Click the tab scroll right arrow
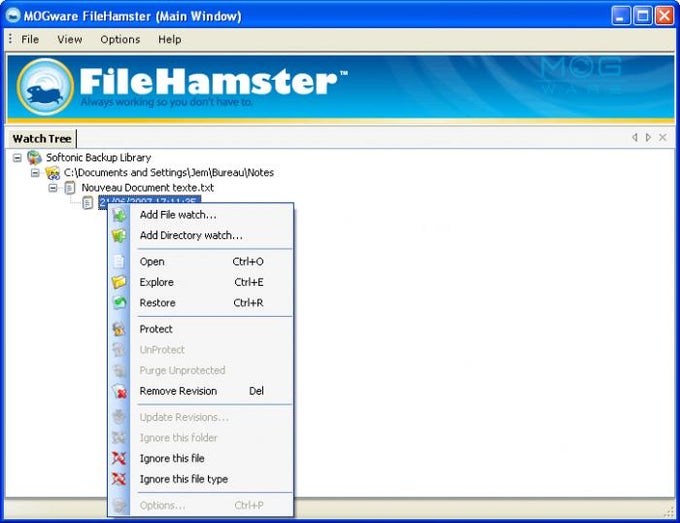Screen dimensions: 680x523 (x=648, y=137)
